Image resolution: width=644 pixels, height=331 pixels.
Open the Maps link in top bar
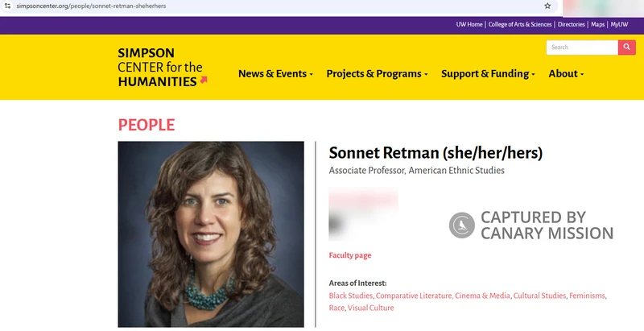point(597,24)
